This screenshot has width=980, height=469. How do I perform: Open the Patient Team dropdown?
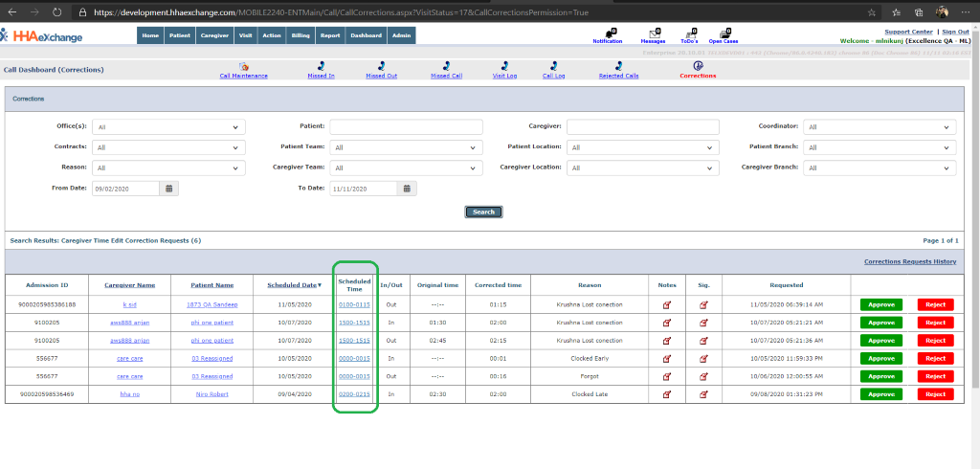(406, 147)
